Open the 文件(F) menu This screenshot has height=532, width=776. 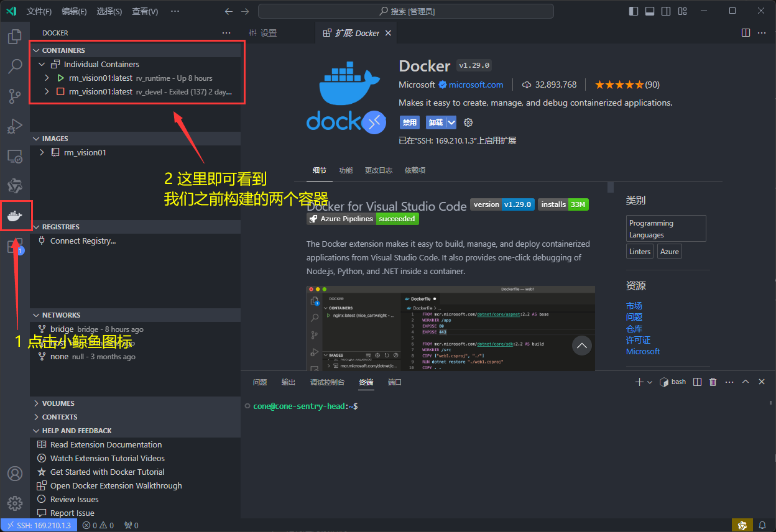tap(39, 11)
